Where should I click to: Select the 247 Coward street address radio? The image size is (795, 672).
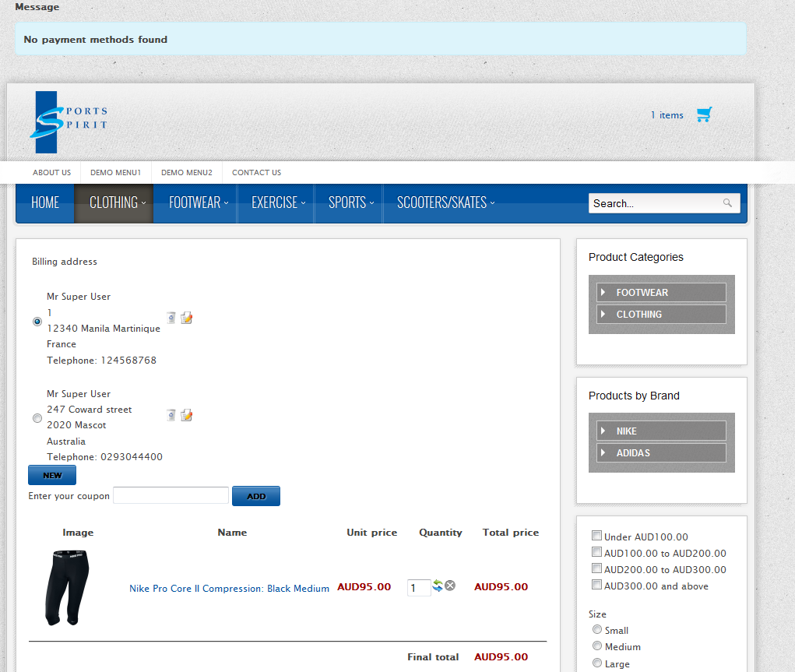click(37, 418)
